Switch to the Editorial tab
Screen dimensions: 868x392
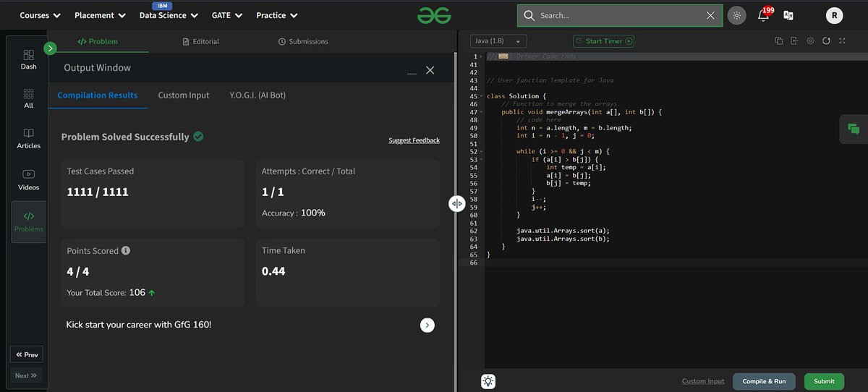tap(201, 41)
